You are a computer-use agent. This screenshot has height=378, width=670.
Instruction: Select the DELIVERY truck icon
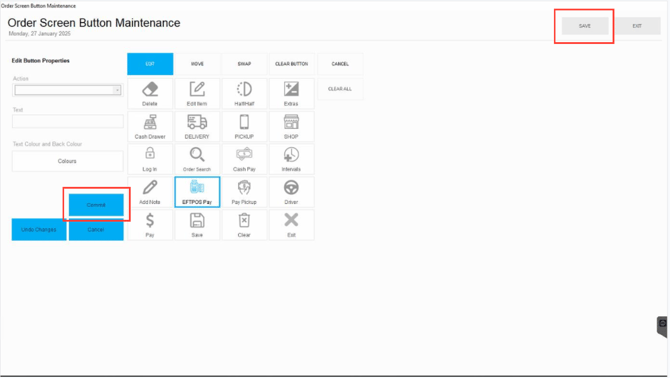(x=197, y=126)
